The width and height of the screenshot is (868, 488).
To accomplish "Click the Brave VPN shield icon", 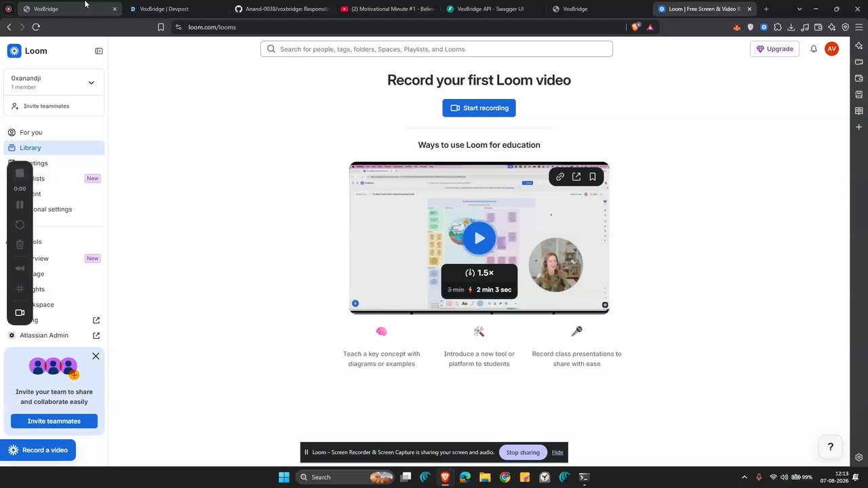I will click(x=846, y=27).
